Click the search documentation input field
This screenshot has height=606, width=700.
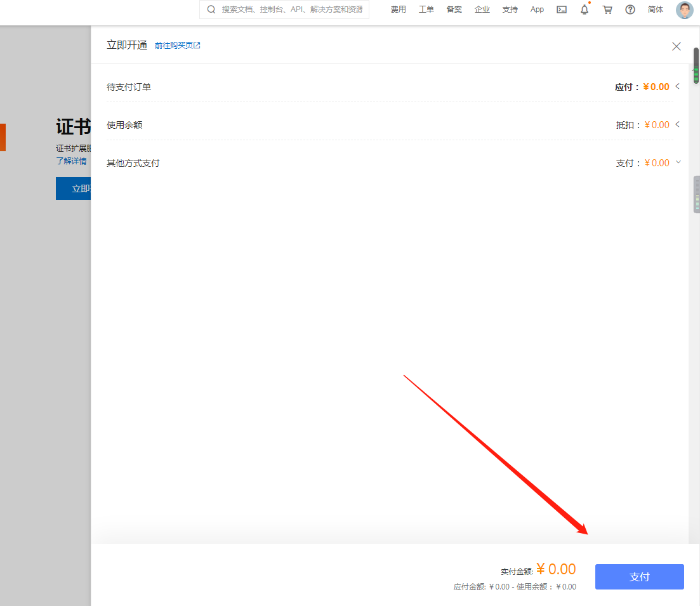[x=292, y=10]
